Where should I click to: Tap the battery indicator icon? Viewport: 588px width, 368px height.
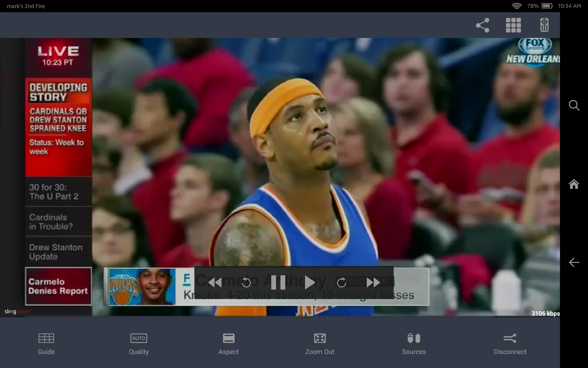click(547, 6)
